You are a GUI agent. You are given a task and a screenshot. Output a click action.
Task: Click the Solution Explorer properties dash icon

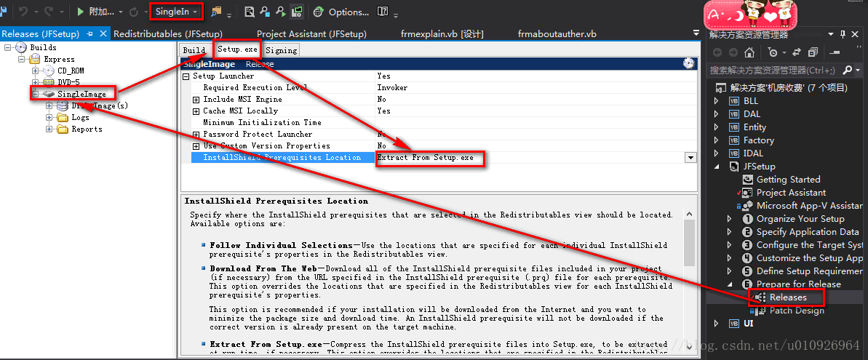(x=835, y=52)
